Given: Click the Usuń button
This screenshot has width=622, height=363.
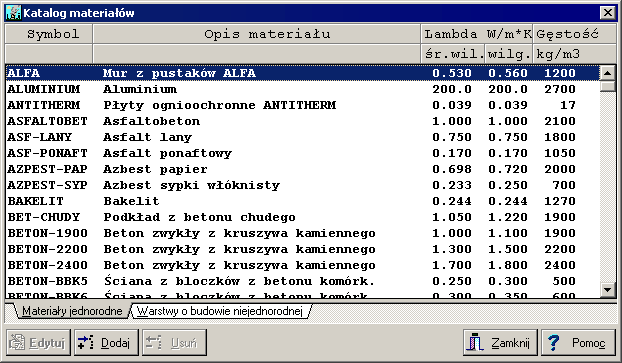Looking at the screenshot, I should coord(175,342).
